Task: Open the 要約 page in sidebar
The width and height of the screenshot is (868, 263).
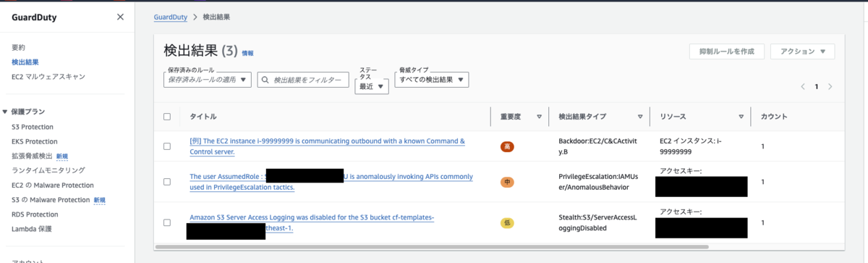Action: click(x=18, y=47)
